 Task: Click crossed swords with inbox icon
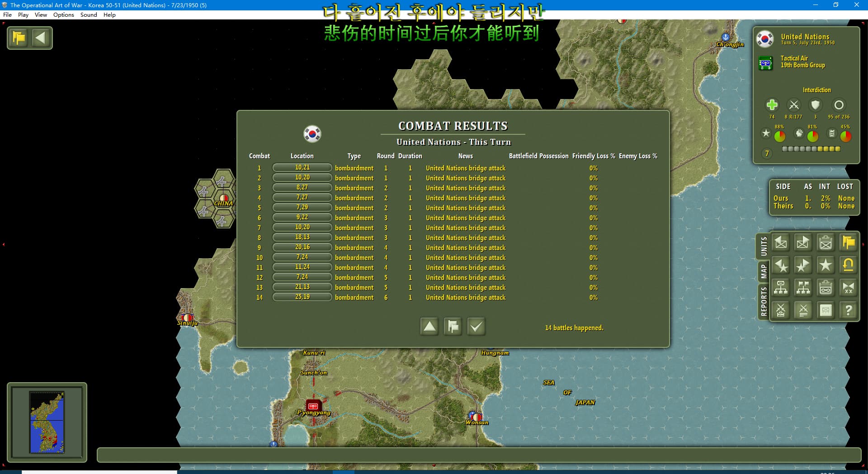click(x=781, y=310)
